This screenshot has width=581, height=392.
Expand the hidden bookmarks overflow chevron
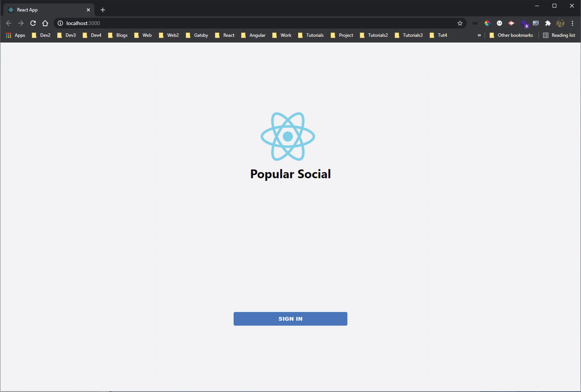click(479, 35)
